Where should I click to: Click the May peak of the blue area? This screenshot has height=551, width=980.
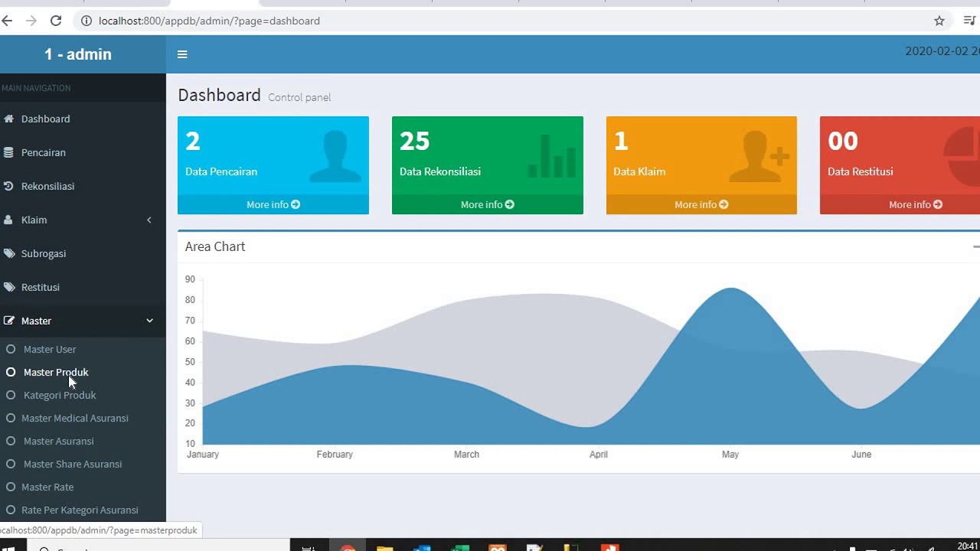point(732,289)
